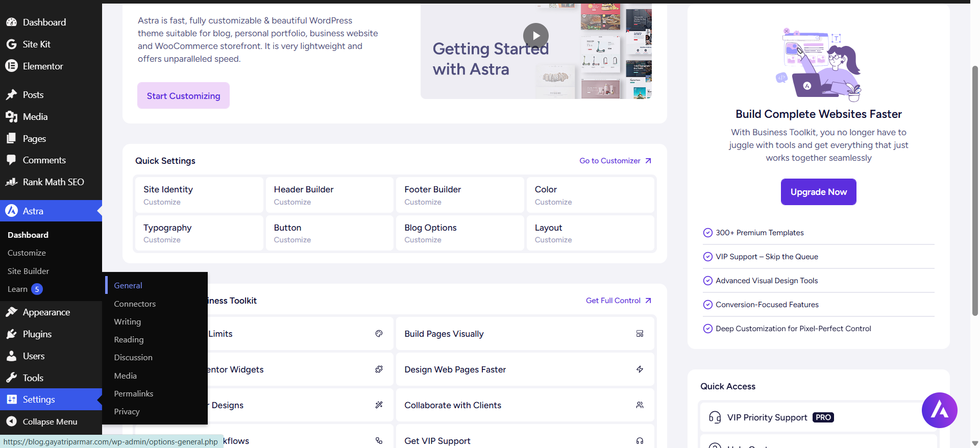This screenshot has width=980, height=448.
Task: Open Site Identity quick setting
Action: [199, 195]
